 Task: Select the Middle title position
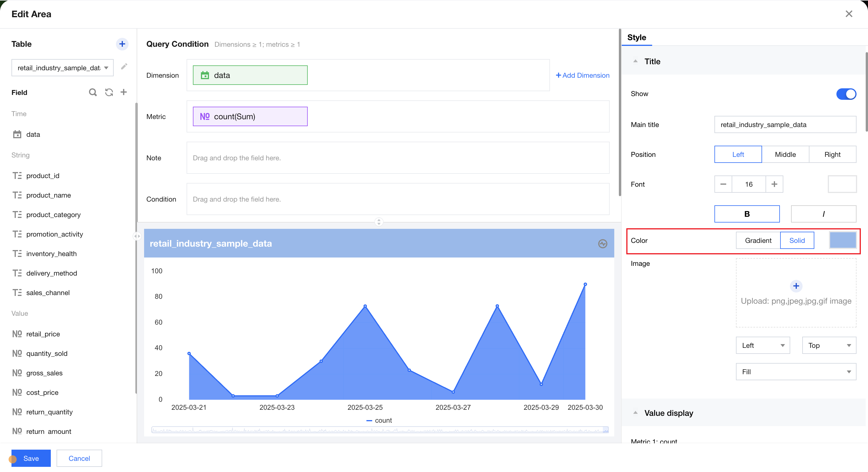(785, 154)
